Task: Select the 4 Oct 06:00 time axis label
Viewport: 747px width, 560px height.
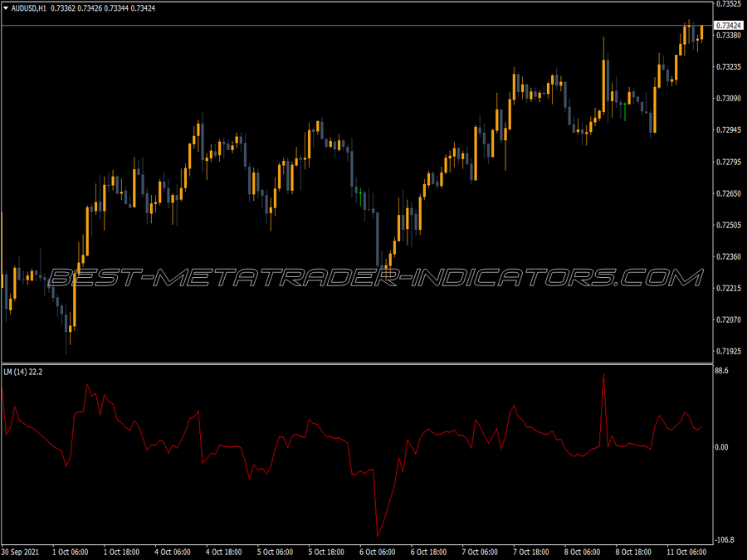Action: 173,552
